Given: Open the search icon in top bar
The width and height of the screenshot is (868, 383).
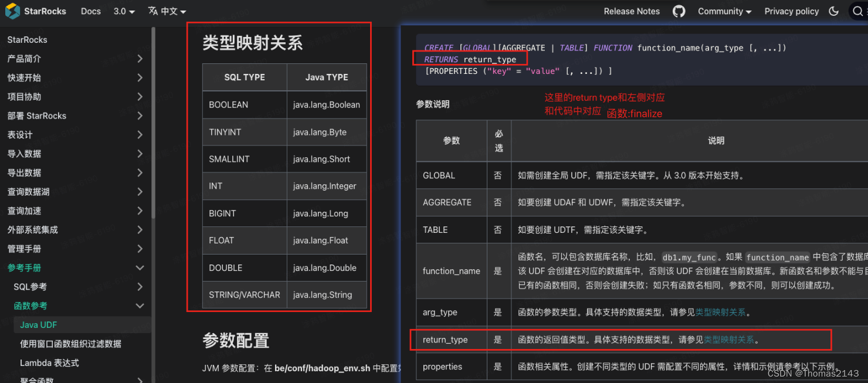Looking at the screenshot, I should 858,11.
